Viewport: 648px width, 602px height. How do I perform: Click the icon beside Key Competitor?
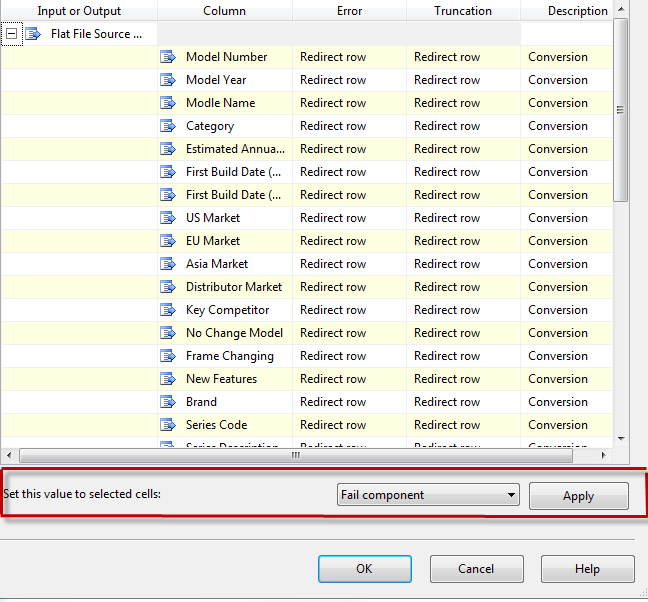tap(168, 310)
